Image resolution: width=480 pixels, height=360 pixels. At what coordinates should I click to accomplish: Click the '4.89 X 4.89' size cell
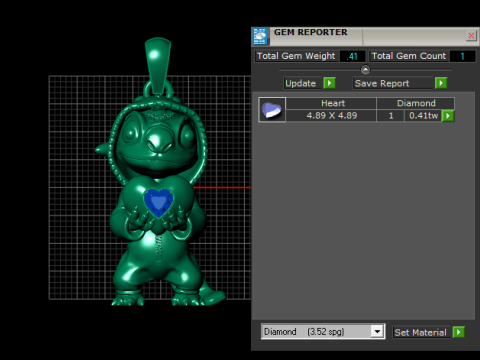[331, 116]
